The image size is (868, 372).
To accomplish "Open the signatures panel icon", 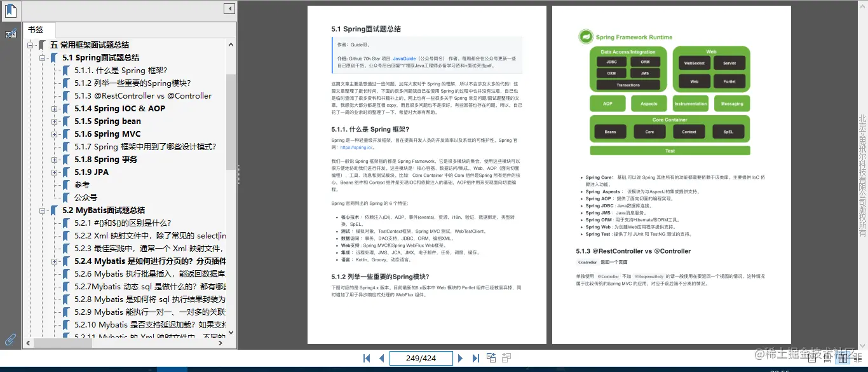I will pyautogui.click(x=11, y=34).
